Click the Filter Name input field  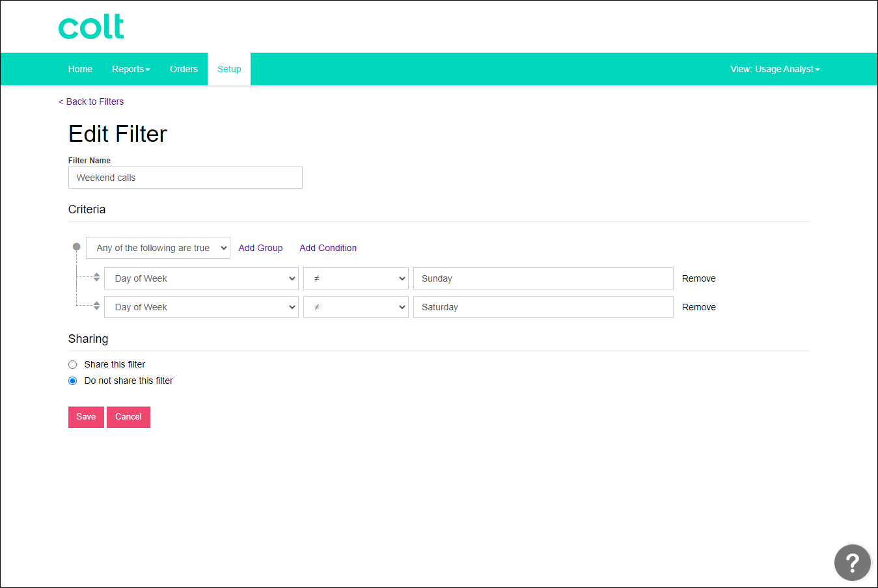coord(185,178)
